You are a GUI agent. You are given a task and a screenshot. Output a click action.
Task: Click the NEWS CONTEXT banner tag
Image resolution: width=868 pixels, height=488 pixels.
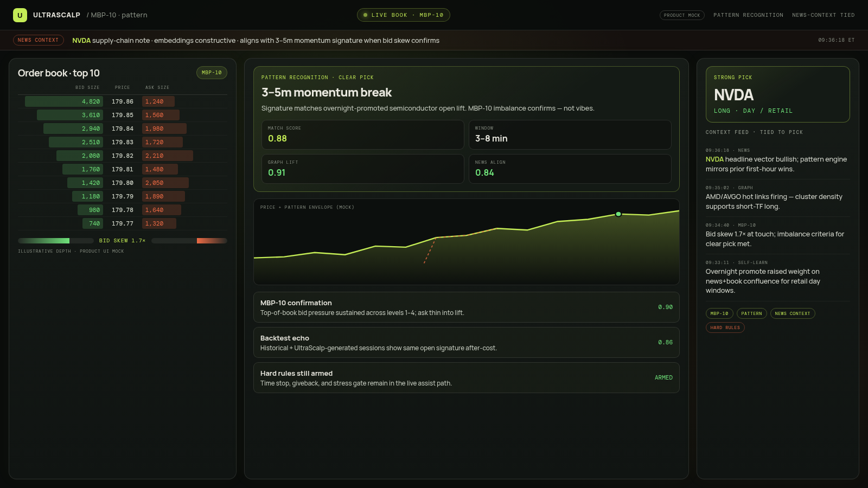38,40
